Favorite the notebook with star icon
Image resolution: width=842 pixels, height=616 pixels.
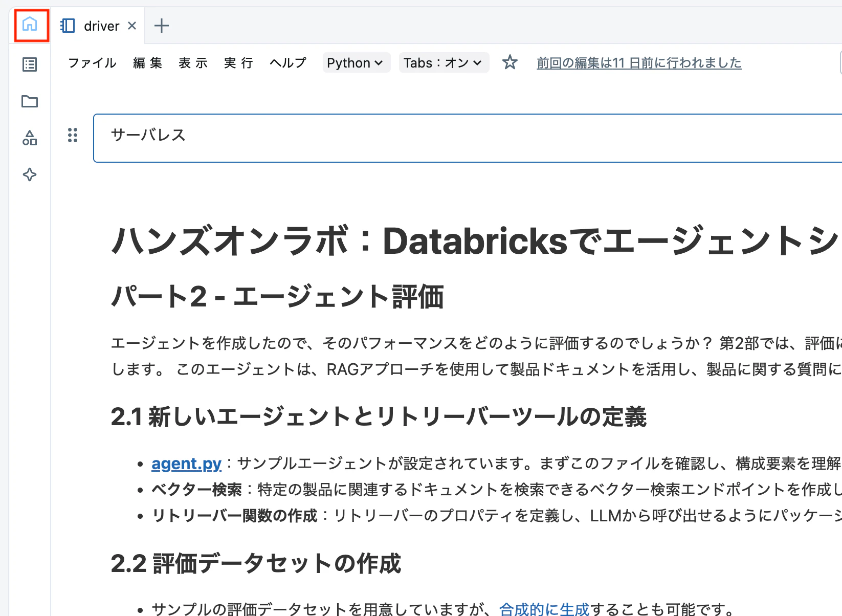point(510,62)
